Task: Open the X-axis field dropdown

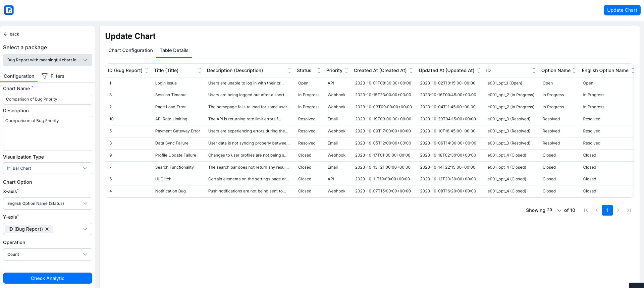Action: [48, 204]
